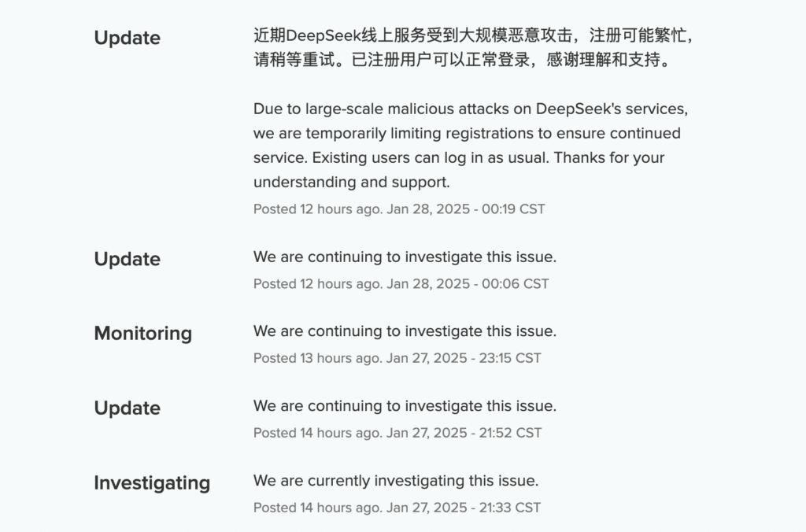Click timestamp Jan 27, 2025 - 21:52 CST
This screenshot has width=806, height=532.
click(464, 433)
